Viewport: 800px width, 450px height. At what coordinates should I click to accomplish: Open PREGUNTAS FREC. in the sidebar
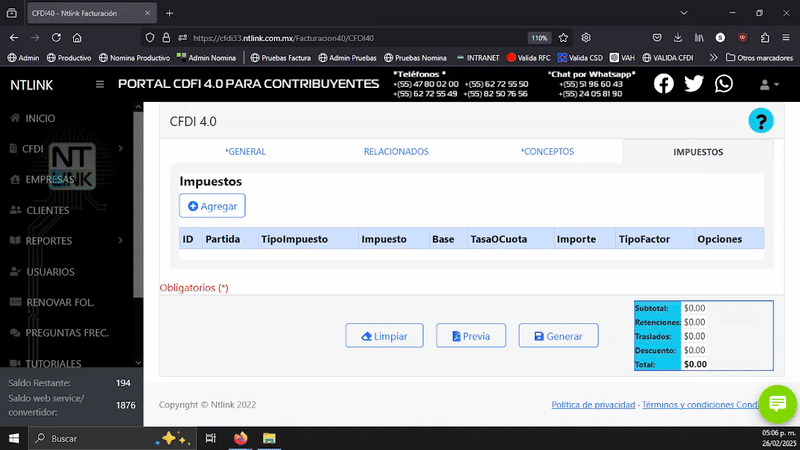(59, 333)
